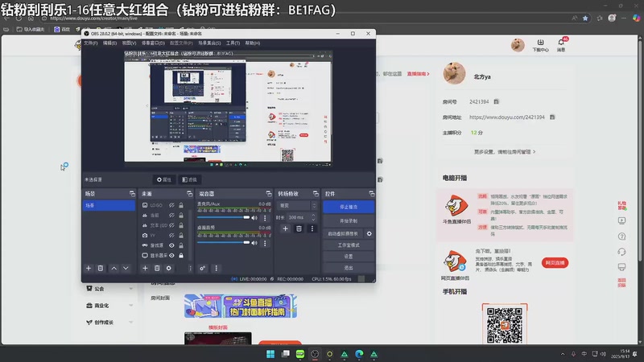Image resolution: width=644 pixels, height=362 pixels.
Task: Open Task View on the taskbar
Action: (285, 354)
